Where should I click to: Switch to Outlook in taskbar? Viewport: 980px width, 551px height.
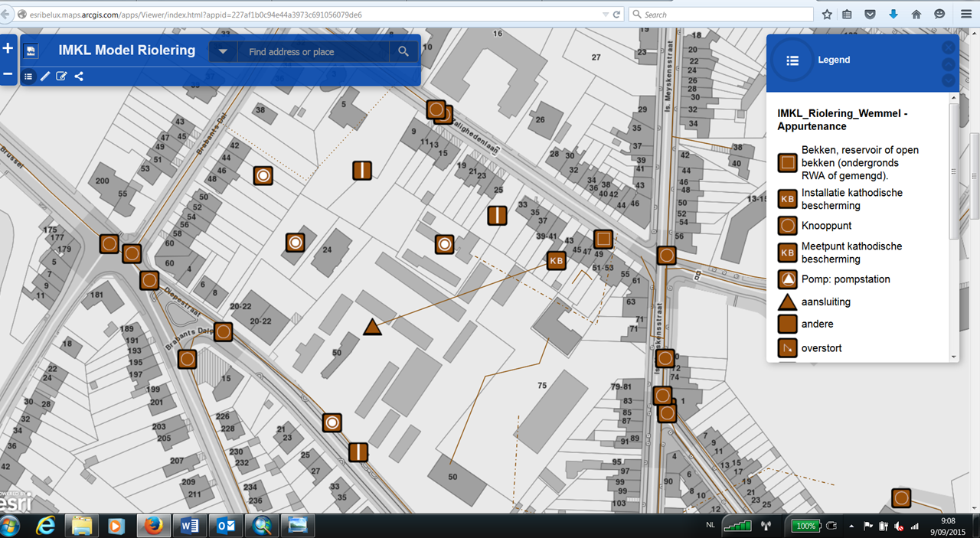pyautogui.click(x=226, y=527)
